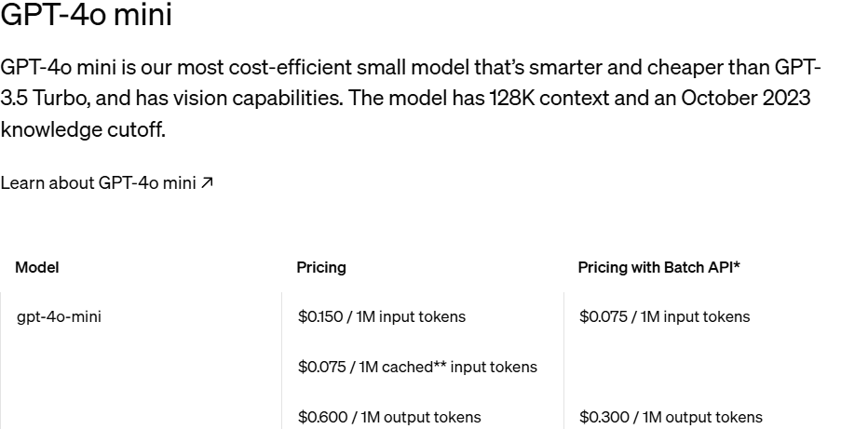Select the Pricing column header
868x429 pixels.
321,267
